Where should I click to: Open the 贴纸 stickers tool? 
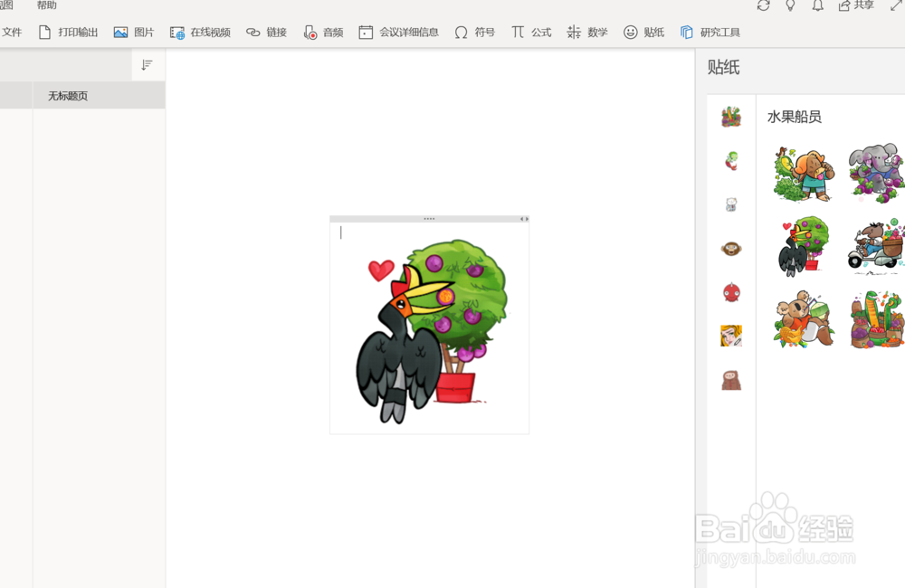click(643, 32)
